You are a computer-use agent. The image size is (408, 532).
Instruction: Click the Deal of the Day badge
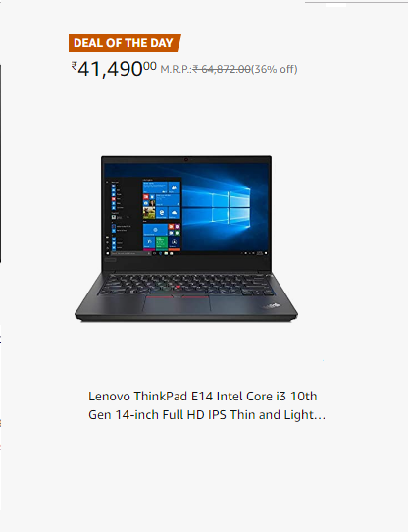point(125,43)
